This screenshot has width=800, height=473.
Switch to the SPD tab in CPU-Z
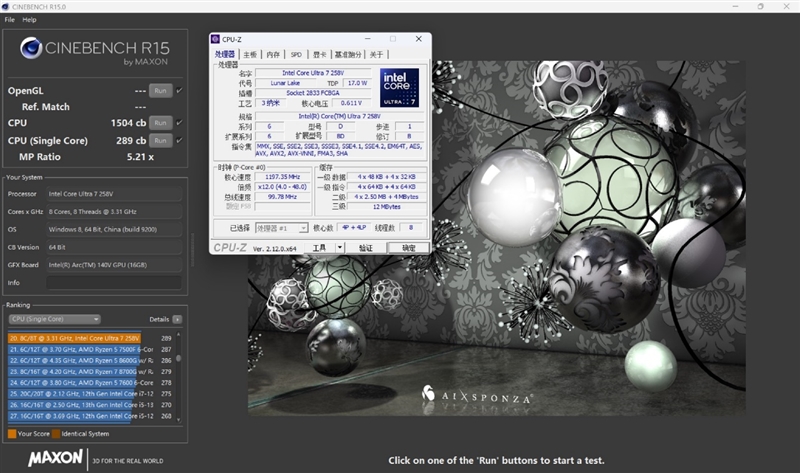click(x=296, y=54)
